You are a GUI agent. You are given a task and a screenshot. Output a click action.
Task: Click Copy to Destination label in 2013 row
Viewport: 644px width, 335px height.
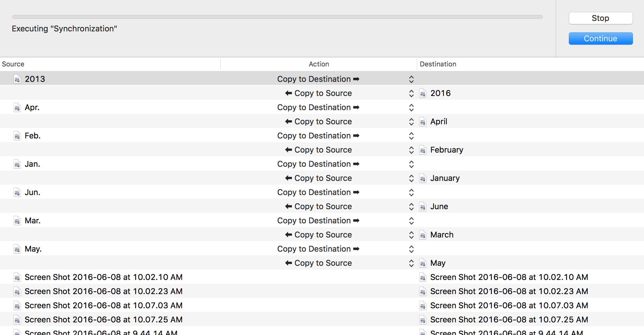pos(318,79)
